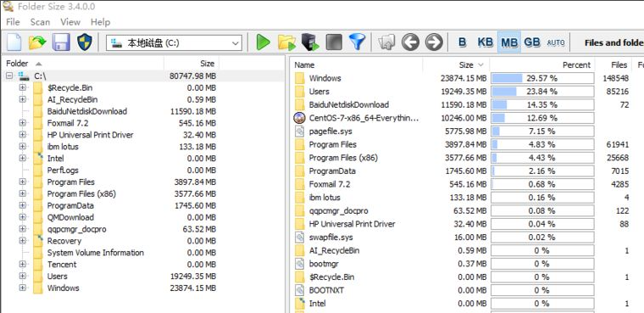The height and width of the screenshot is (313, 644).
Task: Select ibm lotus in the file list
Action: point(325,198)
